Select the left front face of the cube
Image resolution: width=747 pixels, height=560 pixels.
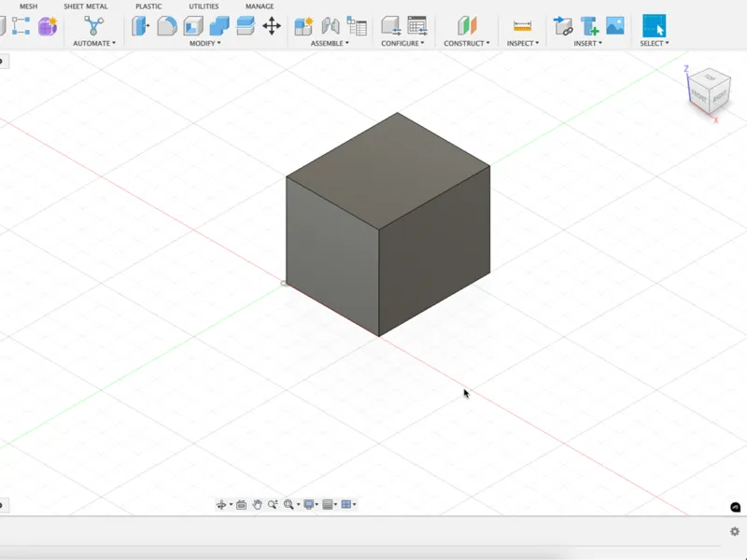coord(332,255)
